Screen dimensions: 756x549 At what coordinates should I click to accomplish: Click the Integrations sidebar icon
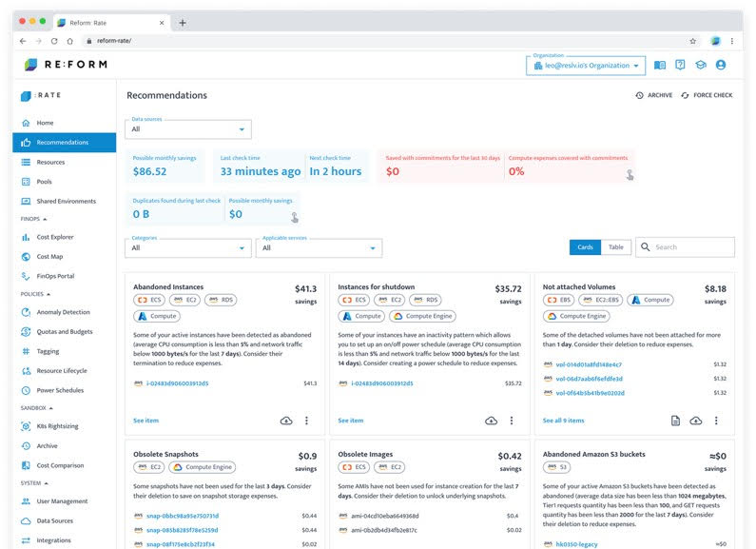(x=26, y=540)
